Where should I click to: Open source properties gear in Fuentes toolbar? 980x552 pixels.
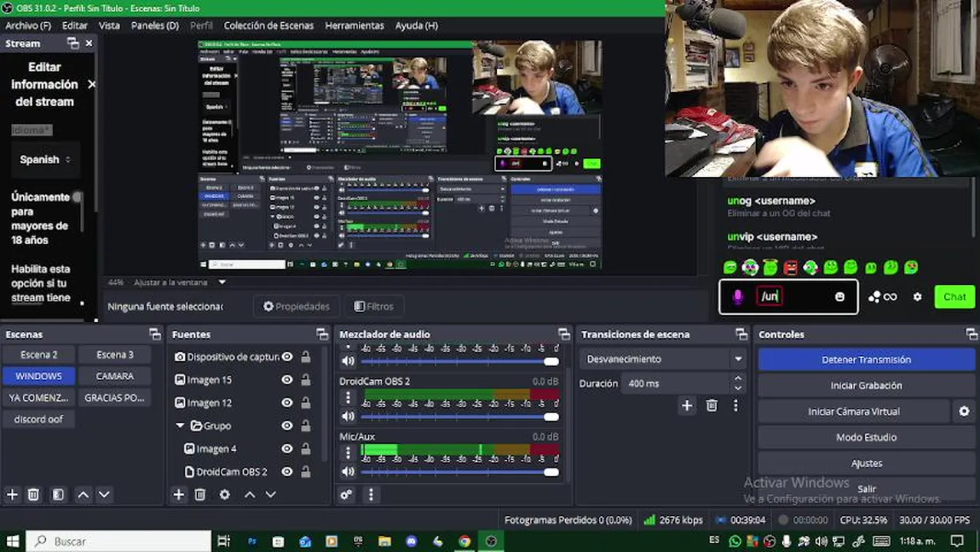pyautogui.click(x=225, y=495)
